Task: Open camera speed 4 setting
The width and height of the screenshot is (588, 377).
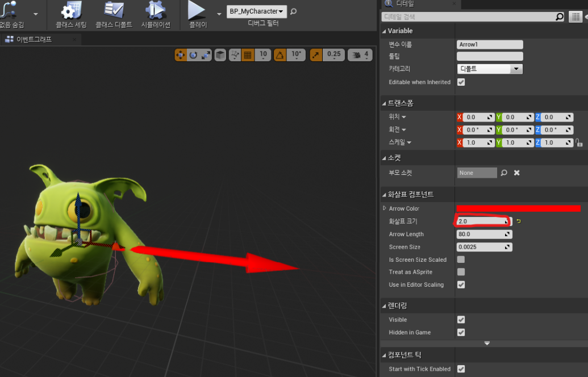Action: click(360, 55)
